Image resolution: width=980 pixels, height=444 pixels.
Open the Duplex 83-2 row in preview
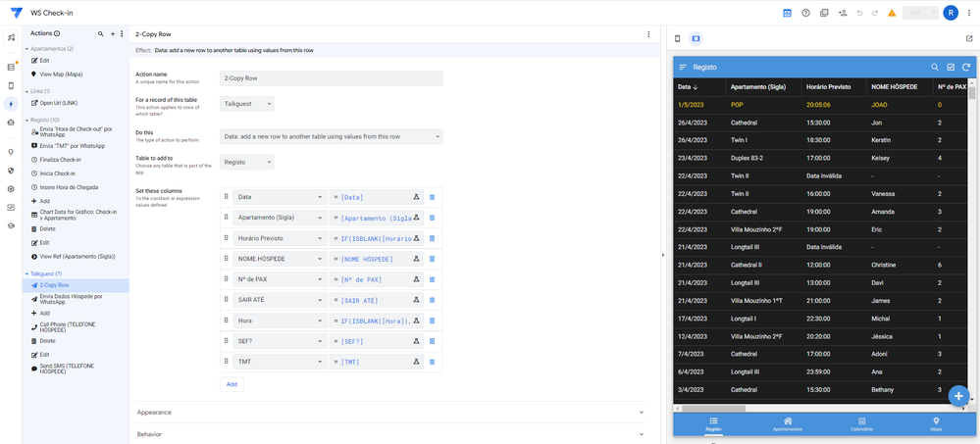point(820,158)
